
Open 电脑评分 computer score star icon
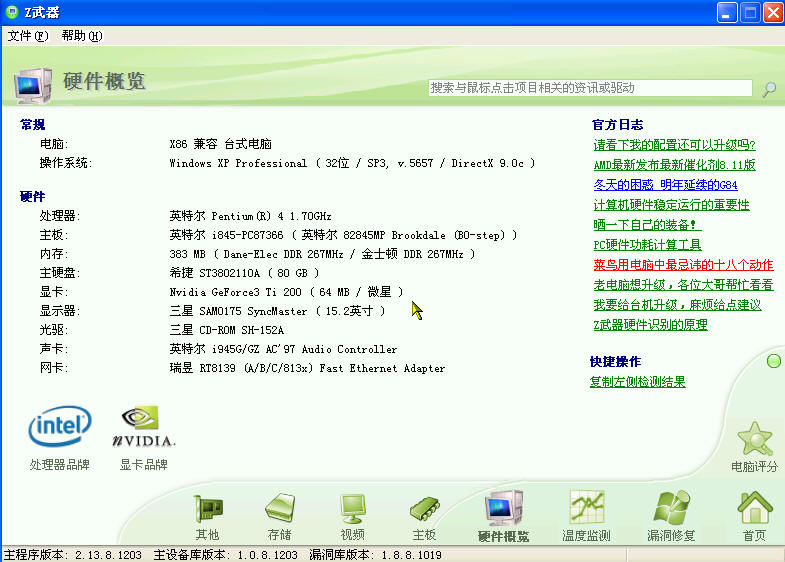[x=754, y=438]
